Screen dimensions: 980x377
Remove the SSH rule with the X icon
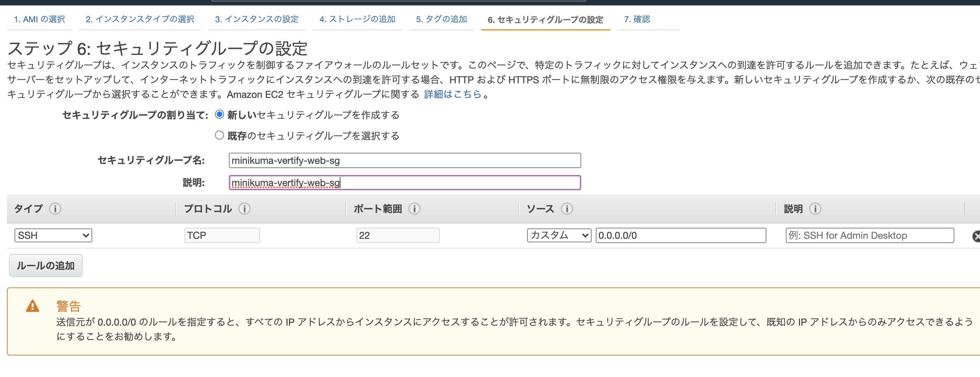[x=976, y=235]
